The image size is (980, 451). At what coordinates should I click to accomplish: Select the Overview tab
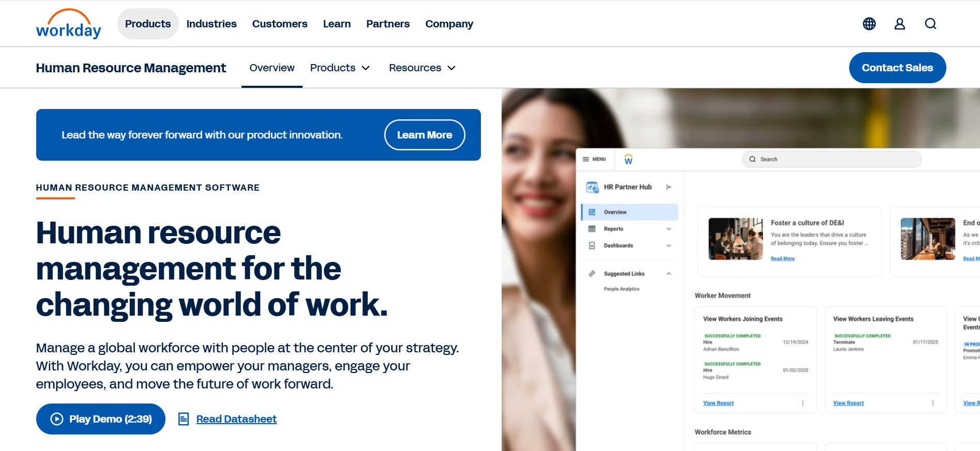tap(272, 68)
